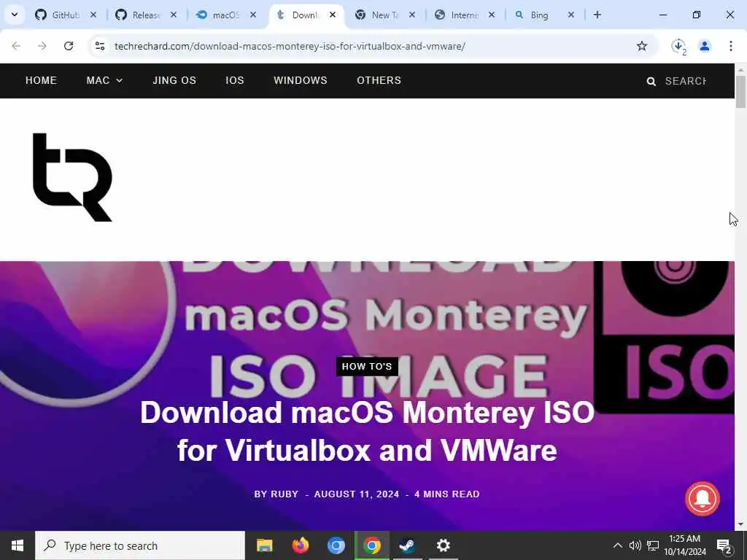Click the taskbar search box

coord(140,545)
